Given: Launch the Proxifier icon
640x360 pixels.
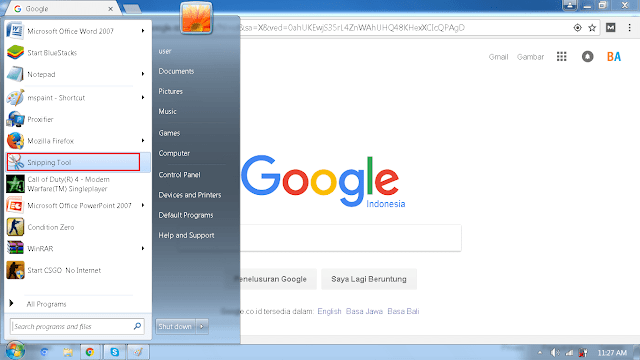Looking at the screenshot, I should 15,119.
